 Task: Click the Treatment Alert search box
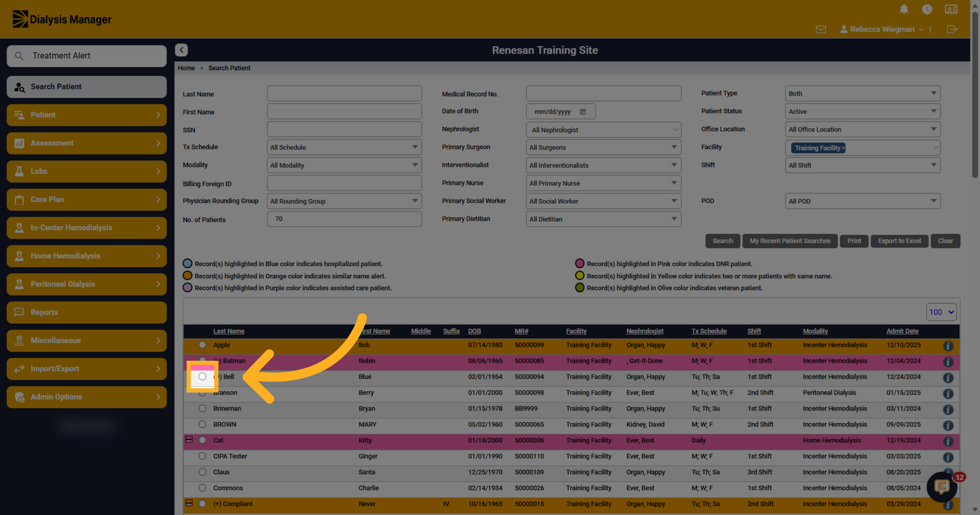click(x=87, y=56)
